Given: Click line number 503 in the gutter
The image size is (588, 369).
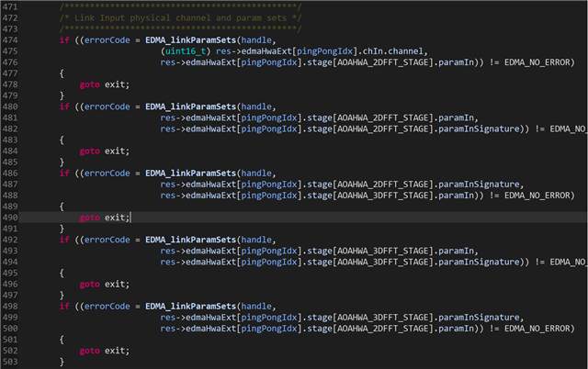Looking at the screenshot, I should (x=10, y=362).
